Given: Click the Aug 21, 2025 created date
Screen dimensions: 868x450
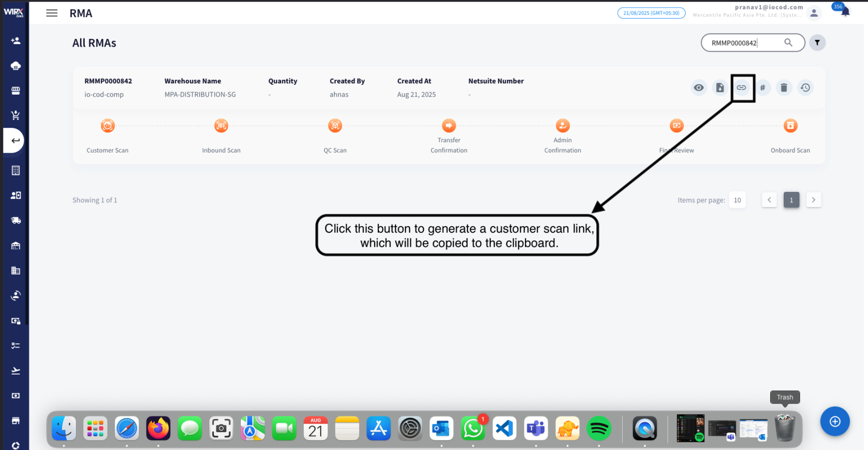Looking at the screenshot, I should click(x=416, y=95).
